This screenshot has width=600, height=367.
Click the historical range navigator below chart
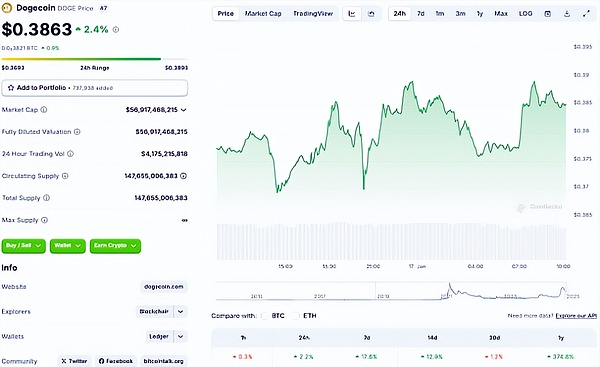391,291
